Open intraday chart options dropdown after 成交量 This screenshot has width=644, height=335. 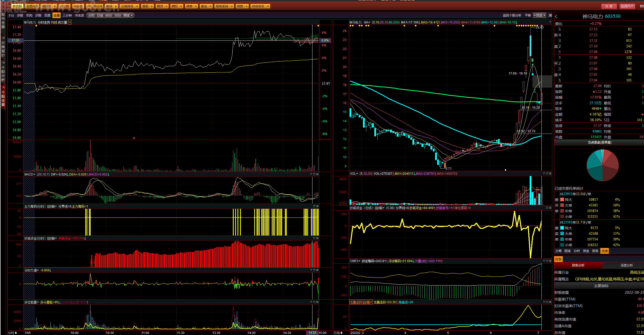[70, 22]
